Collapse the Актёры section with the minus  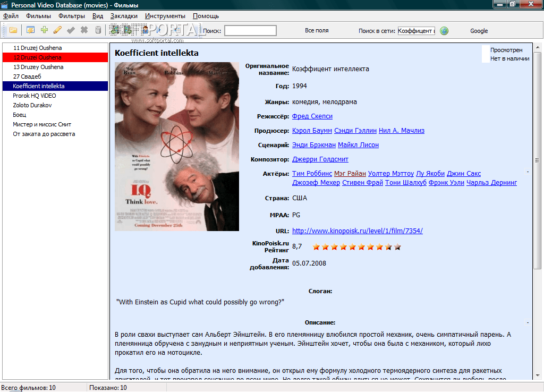point(528,172)
